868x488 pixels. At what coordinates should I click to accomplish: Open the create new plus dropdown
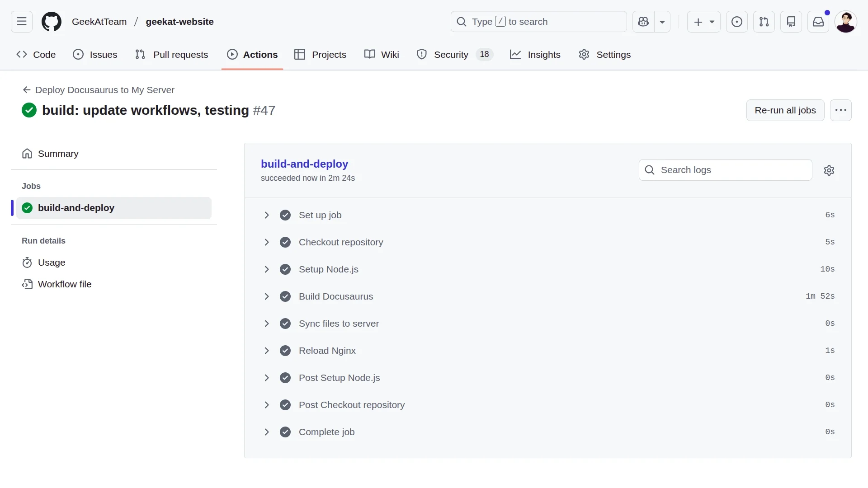[x=703, y=22]
